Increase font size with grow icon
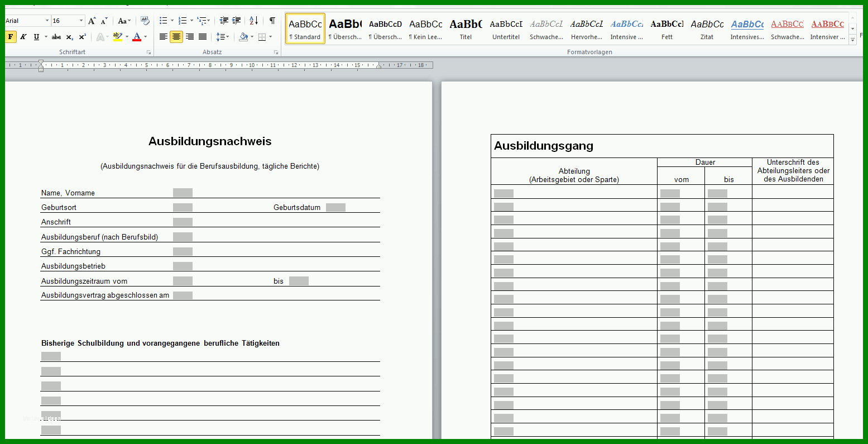This screenshot has height=444, width=868. pos(92,21)
